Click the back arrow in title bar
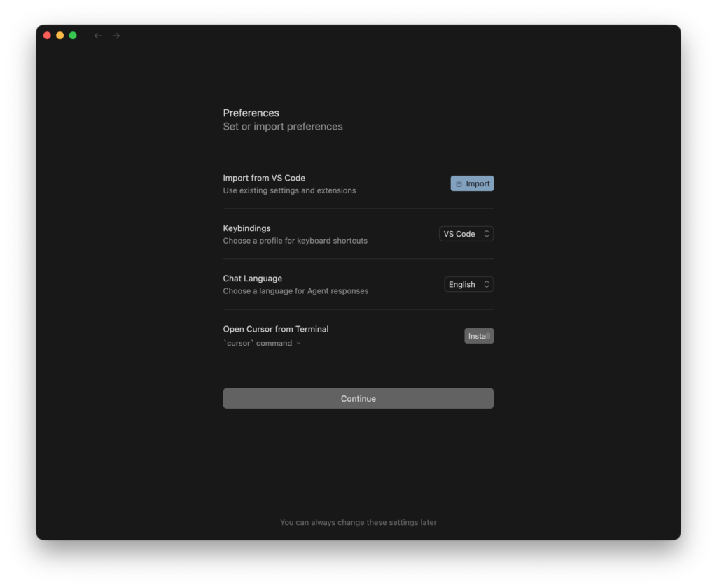The image size is (717, 588). [98, 36]
